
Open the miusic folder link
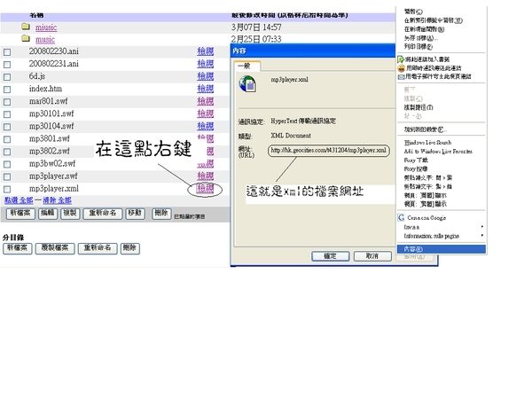(x=46, y=27)
